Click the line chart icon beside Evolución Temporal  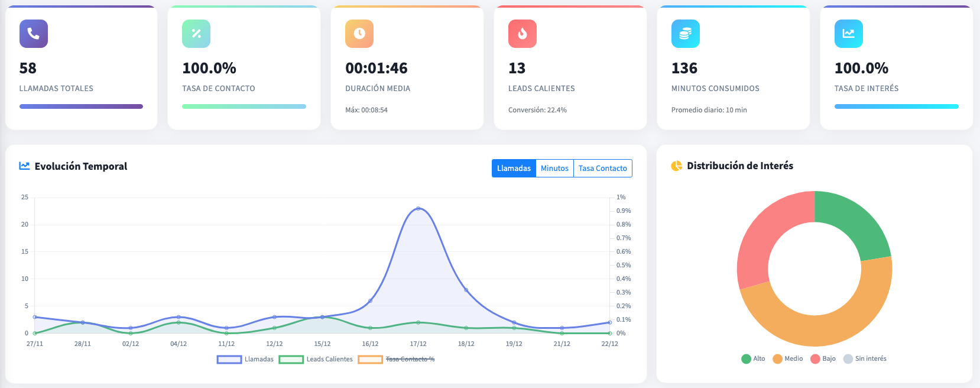tap(24, 166)
